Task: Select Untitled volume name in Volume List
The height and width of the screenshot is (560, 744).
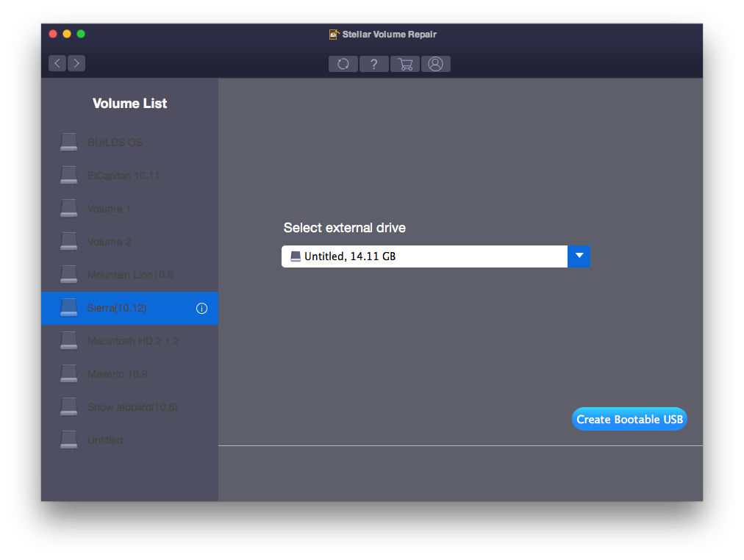Action: pyautogui.click(x=105, y=440)
